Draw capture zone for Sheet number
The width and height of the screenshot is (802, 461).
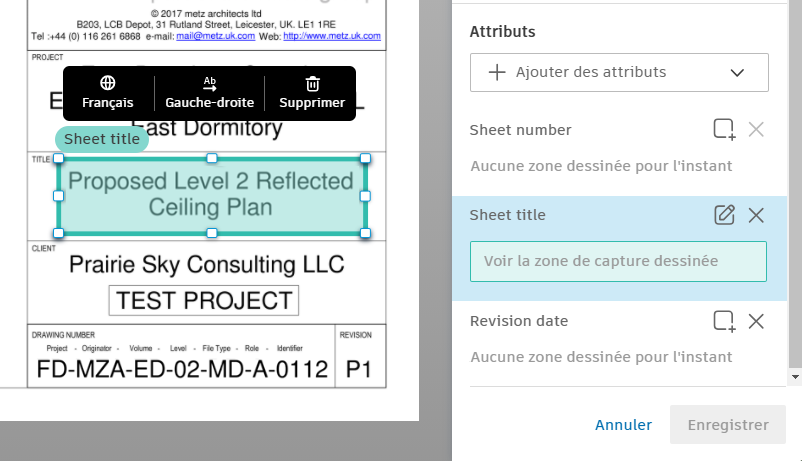724,129
